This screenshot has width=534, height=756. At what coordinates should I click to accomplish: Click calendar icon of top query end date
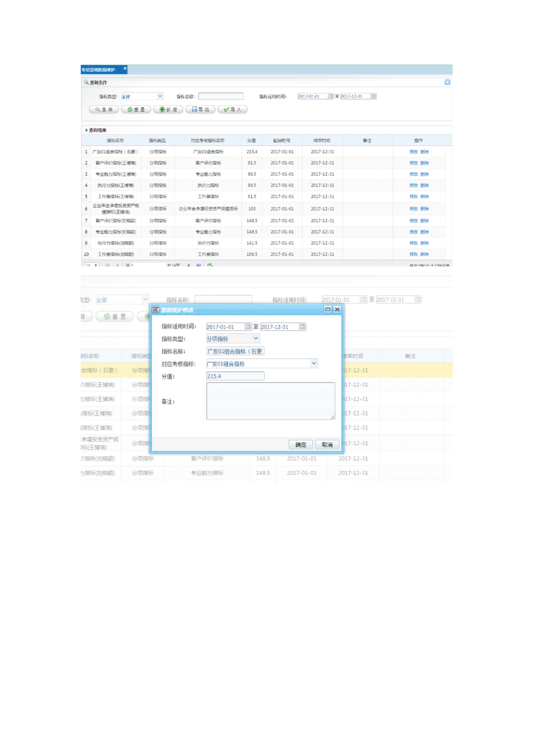pos(373,96)
